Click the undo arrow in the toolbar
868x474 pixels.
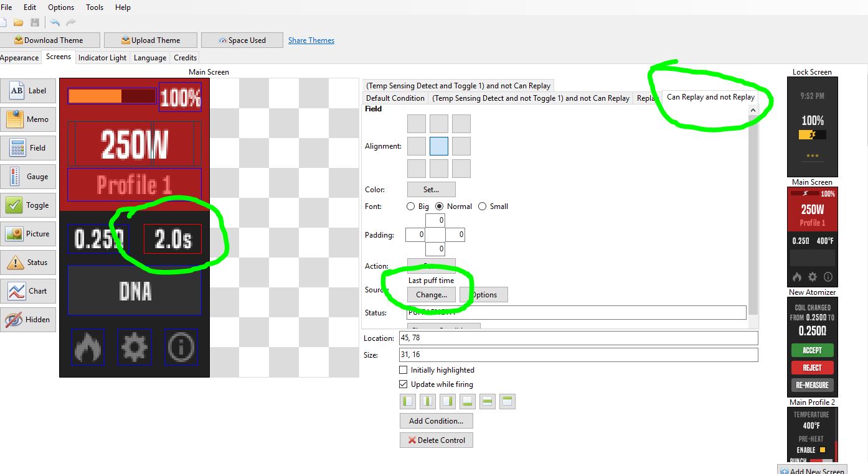[x=55, y=22]
